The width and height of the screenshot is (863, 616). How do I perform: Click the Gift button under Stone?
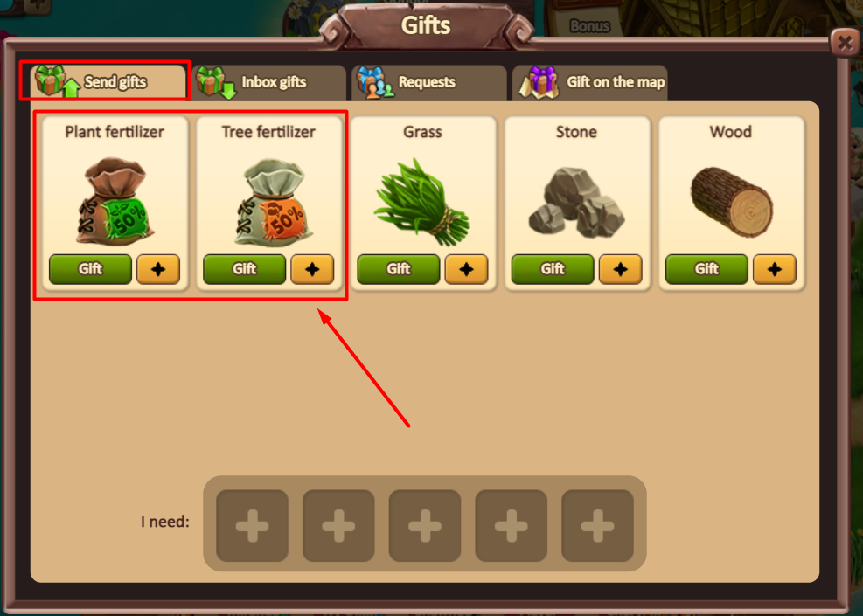click(553, 269)
